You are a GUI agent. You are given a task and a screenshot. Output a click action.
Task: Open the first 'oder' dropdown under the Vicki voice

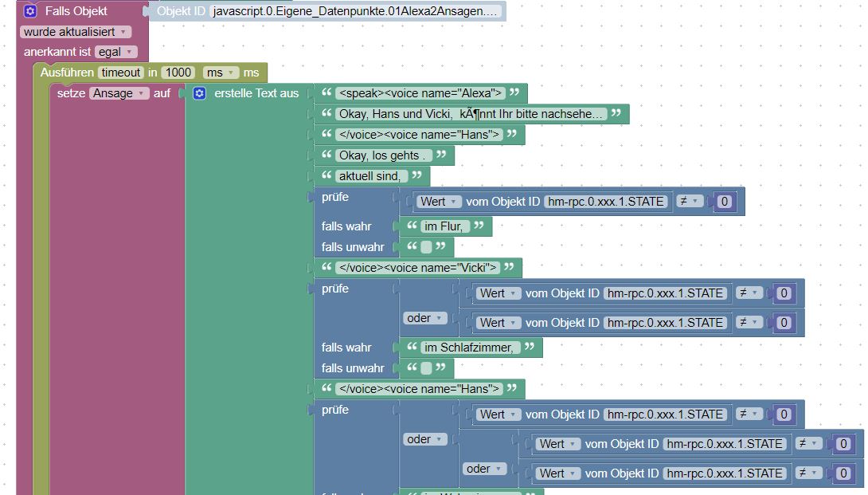(x=424, y=318)
